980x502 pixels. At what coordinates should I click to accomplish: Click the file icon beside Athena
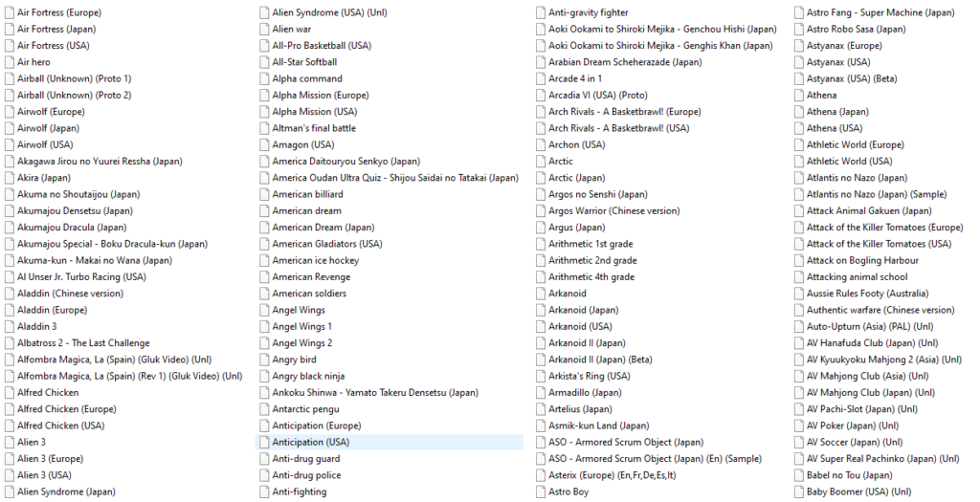pyautogui.click(x=799, y=96)
